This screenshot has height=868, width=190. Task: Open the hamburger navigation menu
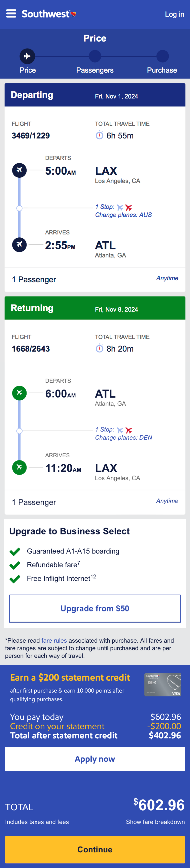[11, 14]
